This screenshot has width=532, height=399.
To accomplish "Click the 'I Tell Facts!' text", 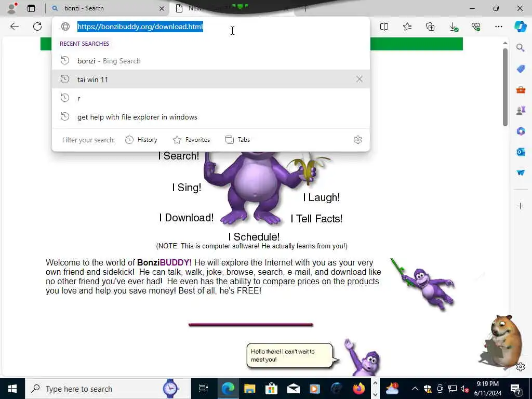I will pyautogui.click(x=316, y=219).
